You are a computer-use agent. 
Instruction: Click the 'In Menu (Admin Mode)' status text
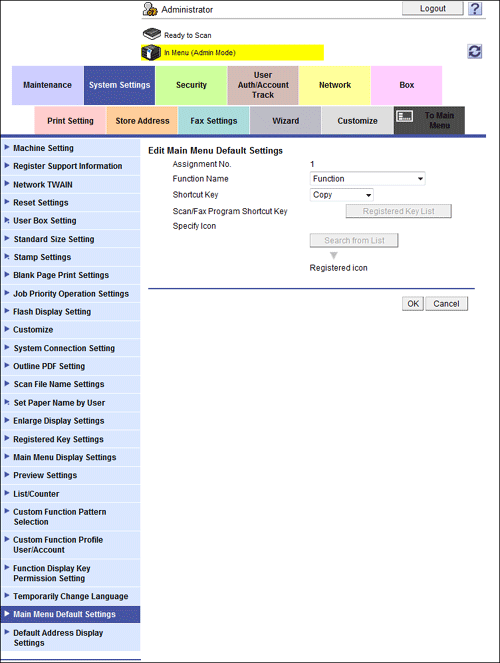(x=200, y=53)
